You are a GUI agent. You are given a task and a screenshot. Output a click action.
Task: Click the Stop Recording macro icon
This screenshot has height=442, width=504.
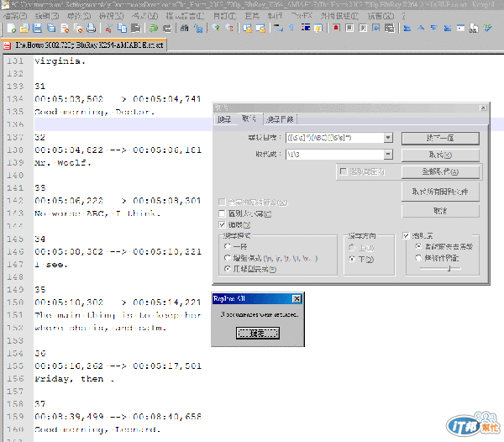[349, 29]
